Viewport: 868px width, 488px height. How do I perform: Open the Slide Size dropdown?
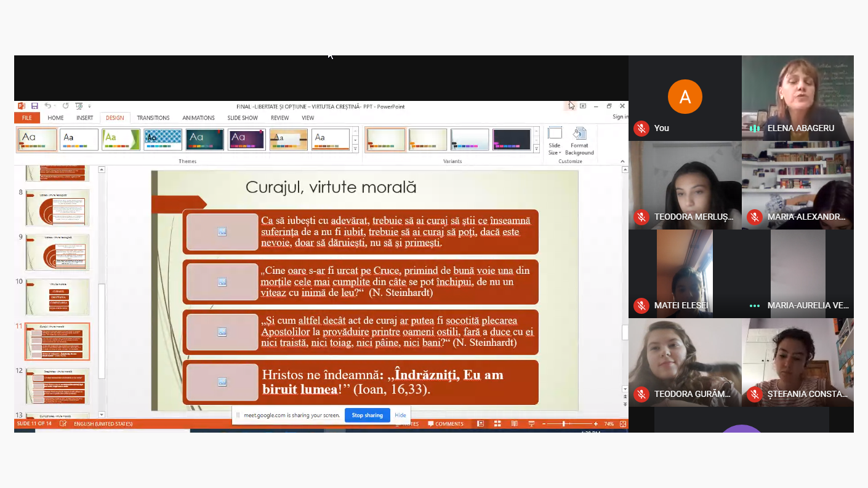coord(555,141)
